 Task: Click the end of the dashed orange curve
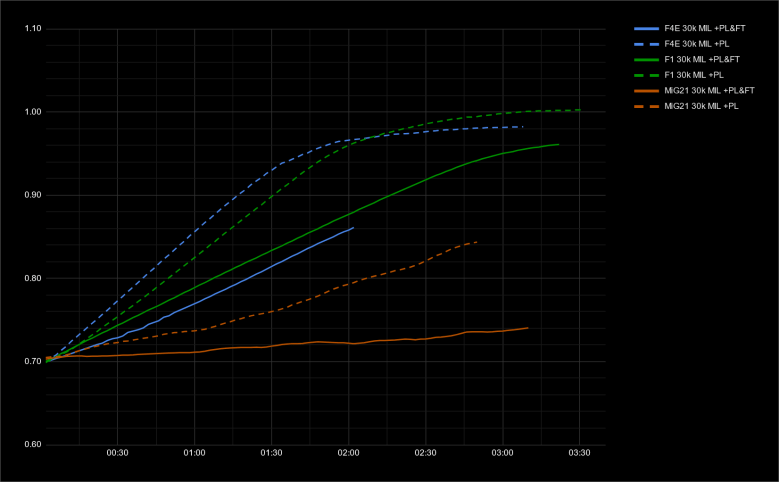pos(477,242)
